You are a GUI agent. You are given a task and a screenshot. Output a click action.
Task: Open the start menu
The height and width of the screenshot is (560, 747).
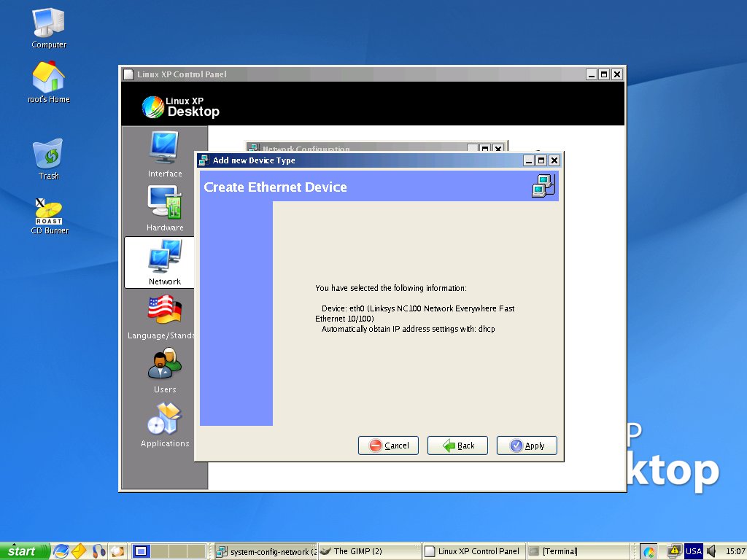pos(25,551)
